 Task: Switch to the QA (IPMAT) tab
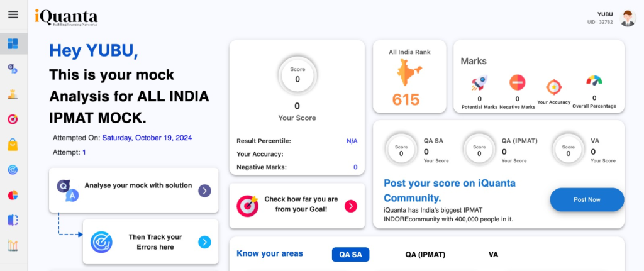coord(425,254)
